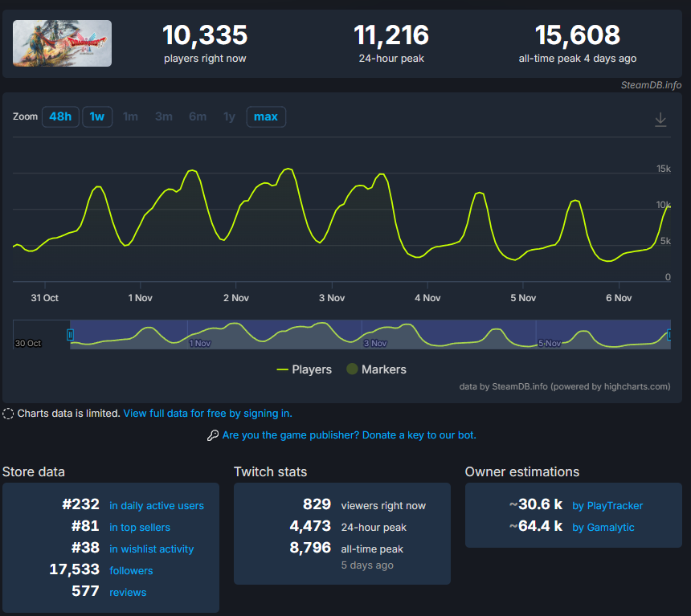Screen dimensions: 691x616
Task: Toggle the Markers series in legend
Action: (x=376, y=369)
